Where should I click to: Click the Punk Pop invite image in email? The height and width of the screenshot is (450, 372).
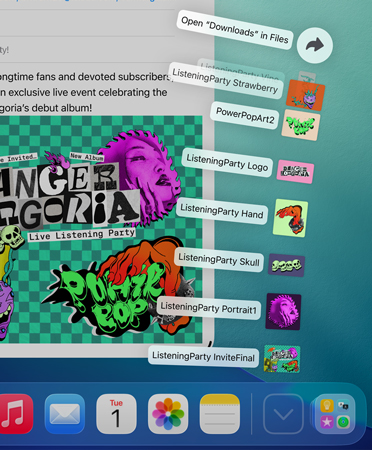tap(101, 229)
